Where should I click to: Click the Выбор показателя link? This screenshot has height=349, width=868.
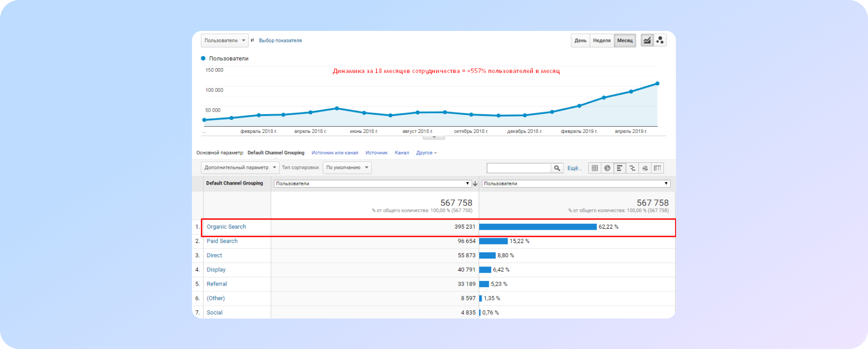click(280, 41)
